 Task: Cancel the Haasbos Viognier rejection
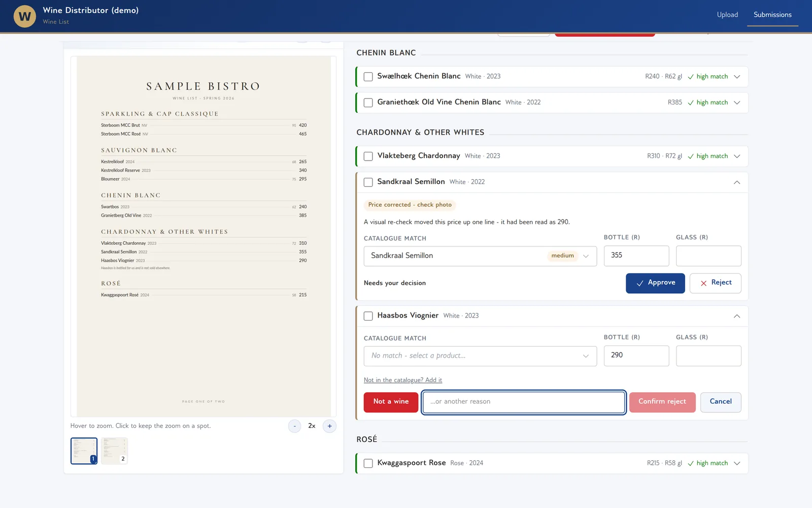(x=721, y=402)
